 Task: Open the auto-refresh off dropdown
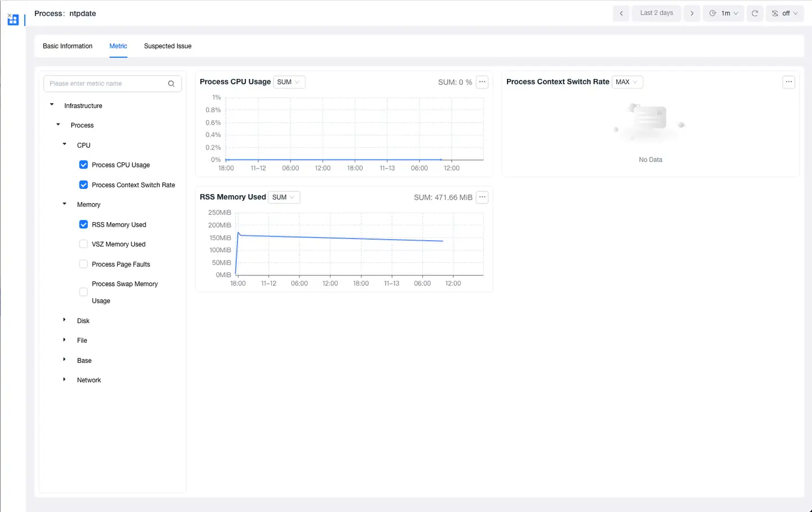(784, 13)
